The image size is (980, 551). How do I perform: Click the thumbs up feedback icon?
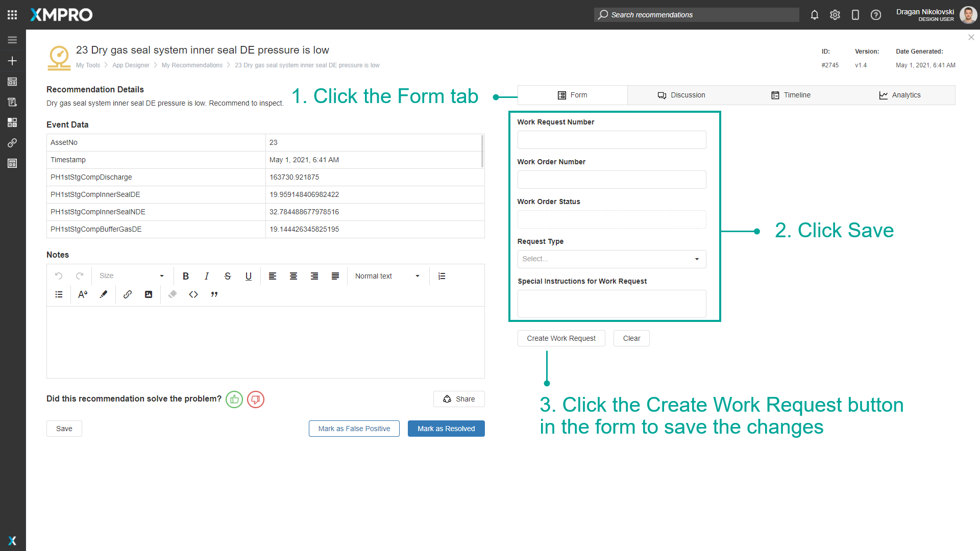[234, 399]
